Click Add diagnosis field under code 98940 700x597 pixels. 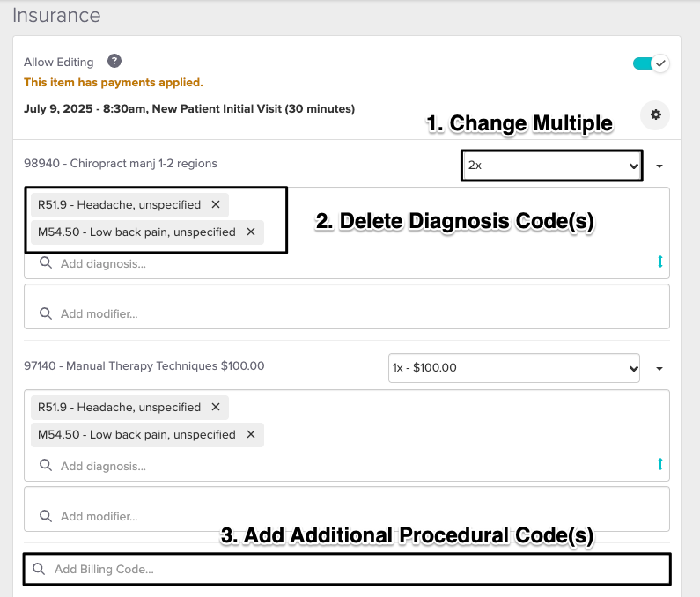click(346, 263)
